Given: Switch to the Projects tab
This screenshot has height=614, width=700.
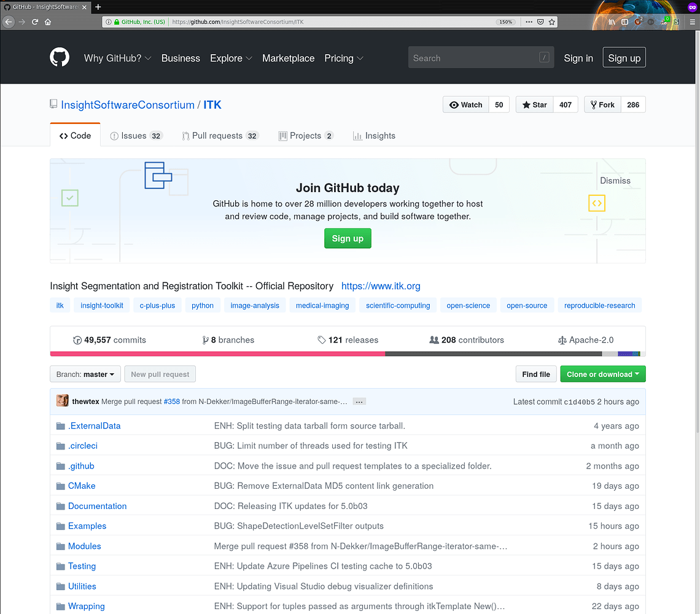Looking at the screenshot, I should pos(306,136).
